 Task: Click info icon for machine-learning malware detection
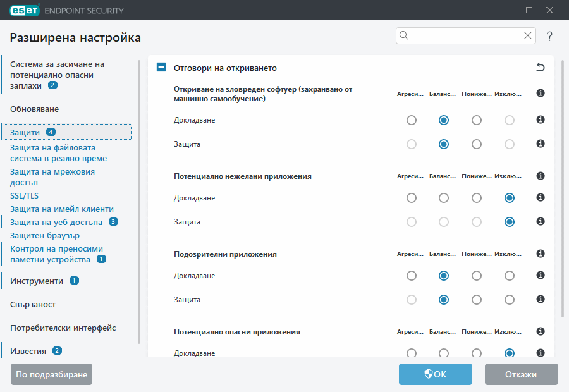(541, 92)
